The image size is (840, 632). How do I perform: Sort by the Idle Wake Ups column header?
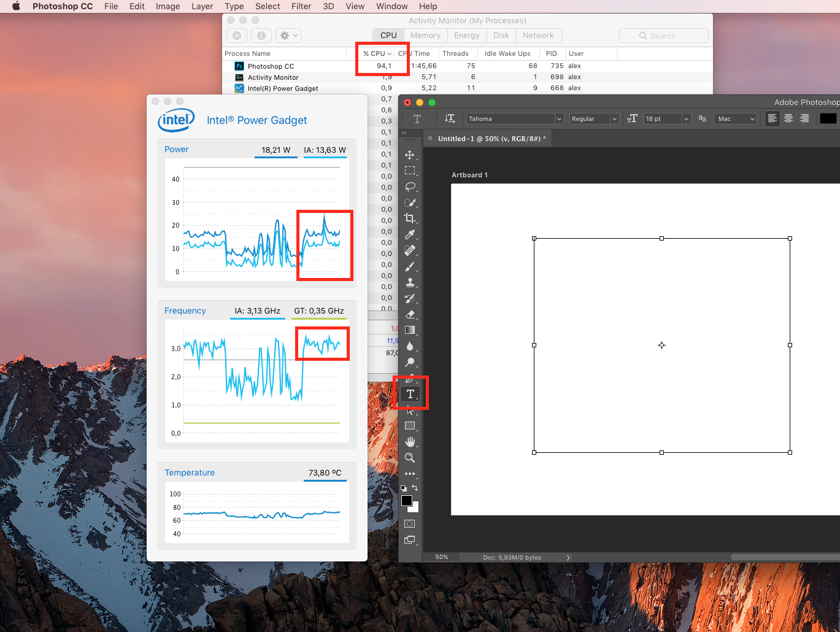(x=507, y=53)
